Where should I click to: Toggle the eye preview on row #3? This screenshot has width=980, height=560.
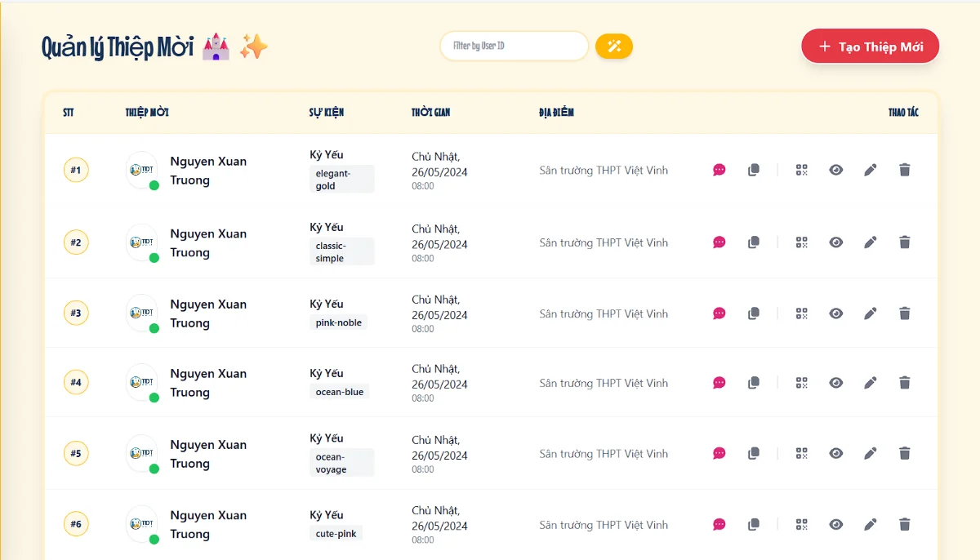coord(835,313)
